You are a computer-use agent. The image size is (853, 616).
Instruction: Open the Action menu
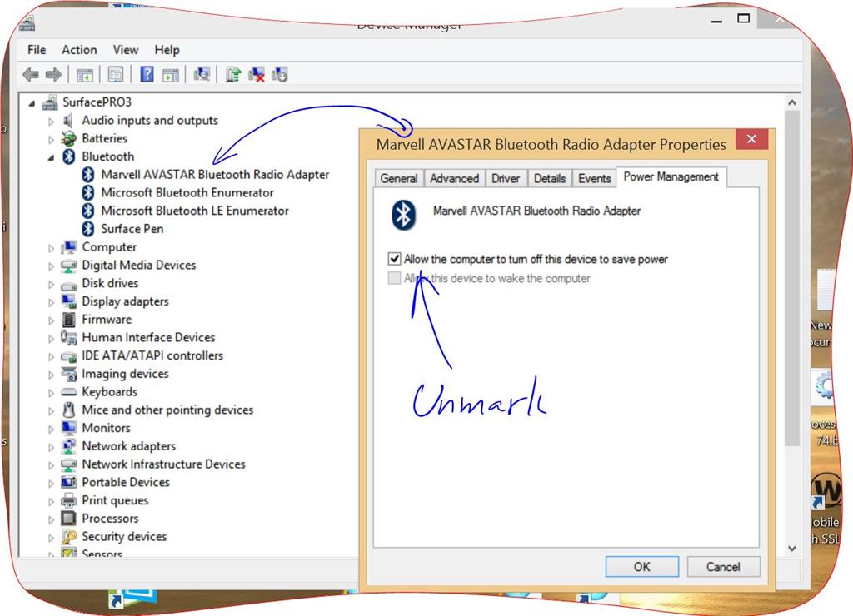point(79,50)
